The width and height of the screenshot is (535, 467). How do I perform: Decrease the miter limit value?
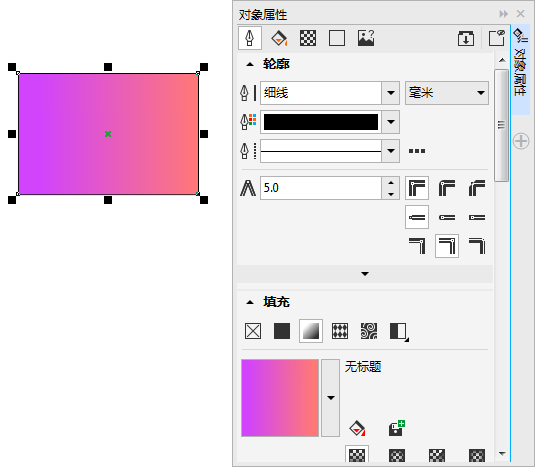[x=391, y=194]
